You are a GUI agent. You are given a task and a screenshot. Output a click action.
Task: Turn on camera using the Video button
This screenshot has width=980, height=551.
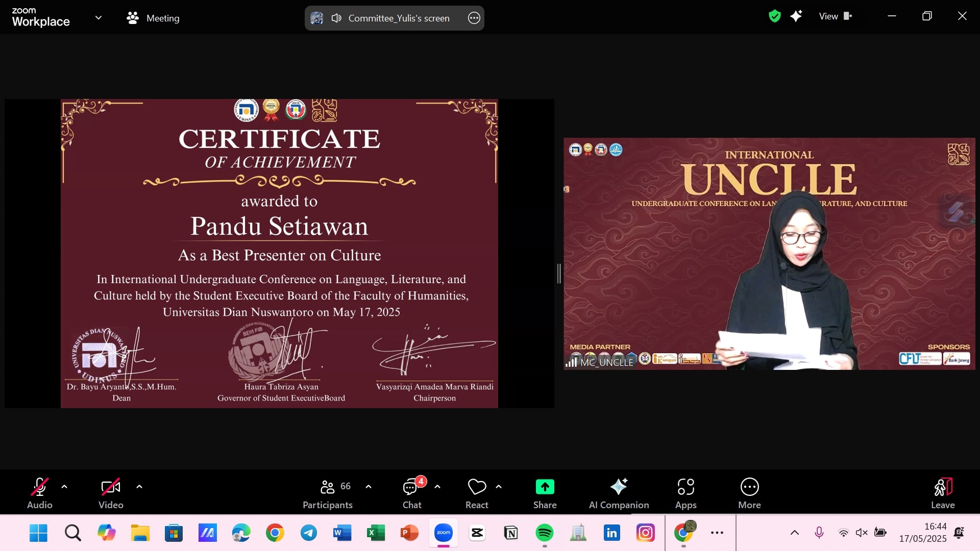click(111, 493)
